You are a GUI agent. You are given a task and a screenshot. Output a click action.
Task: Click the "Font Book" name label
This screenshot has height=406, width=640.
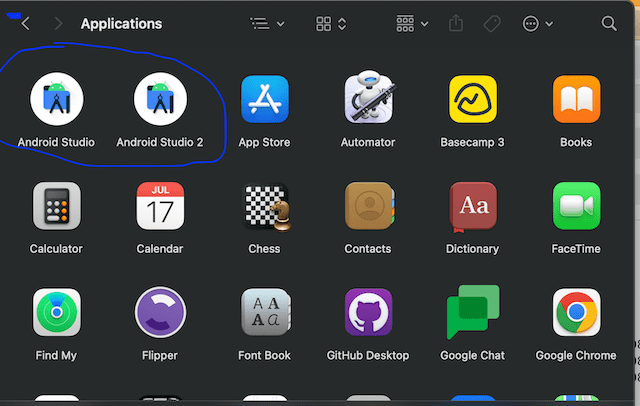264,355
